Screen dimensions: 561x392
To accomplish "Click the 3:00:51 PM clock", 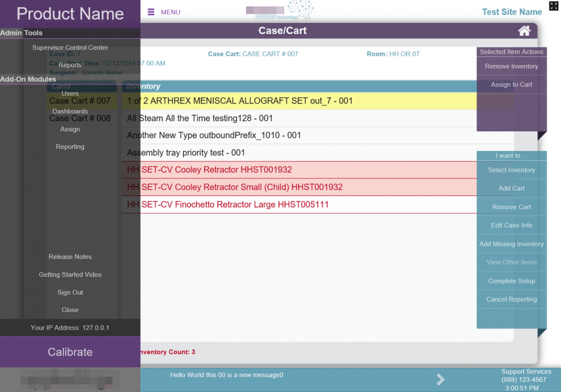I will click(x=522, y=388).
